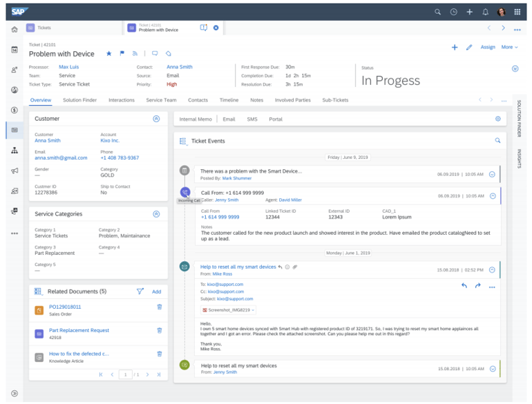
Task: Open the history clock icon in top bar
Action: tap(454, 12)
